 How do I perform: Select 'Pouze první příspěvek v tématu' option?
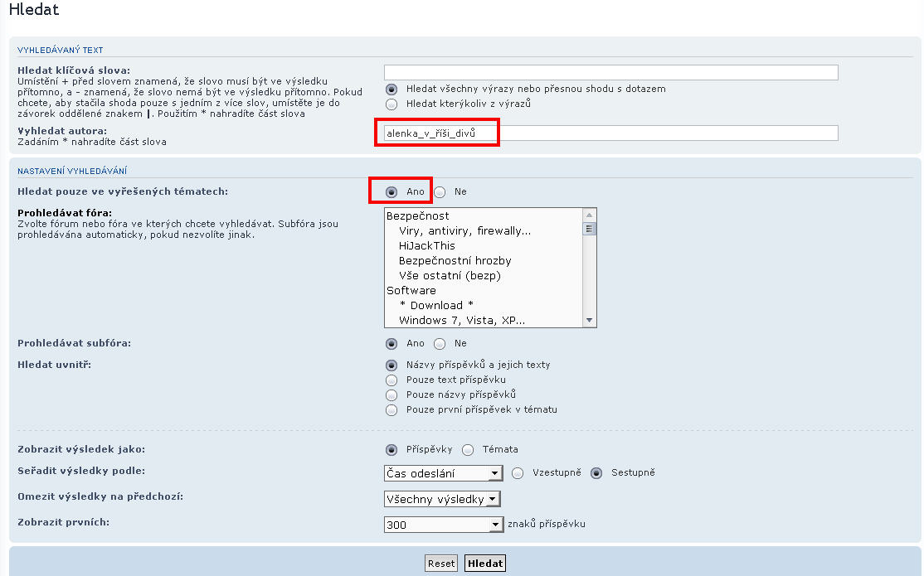391,409
